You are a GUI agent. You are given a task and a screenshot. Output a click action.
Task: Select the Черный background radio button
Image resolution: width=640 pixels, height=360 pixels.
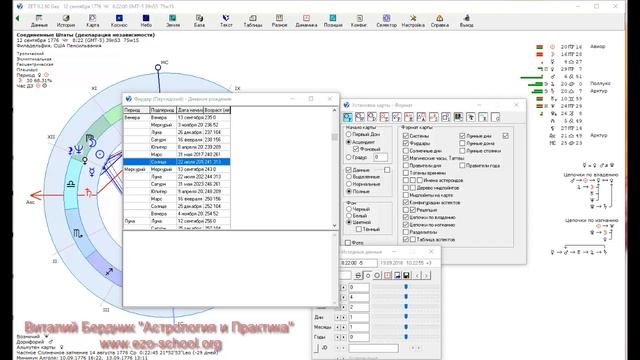[x=349, y=209]
